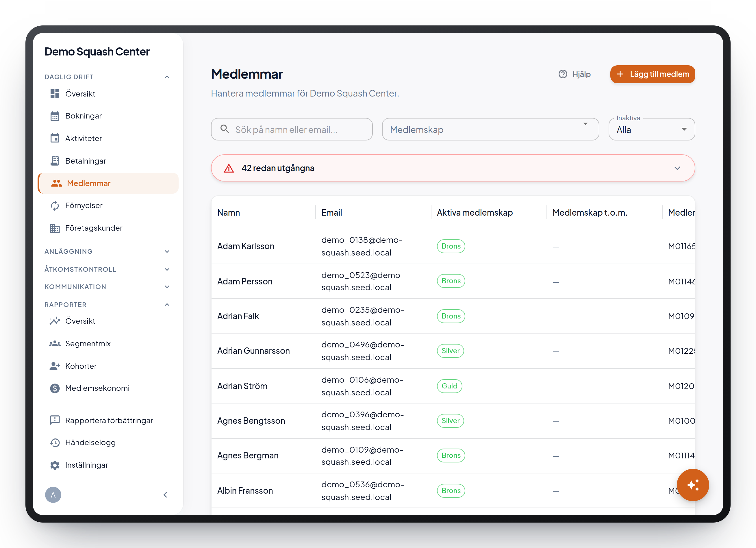Open member Albin Fransson
This screenshot has height=548, width=756.
click(245, 491)
